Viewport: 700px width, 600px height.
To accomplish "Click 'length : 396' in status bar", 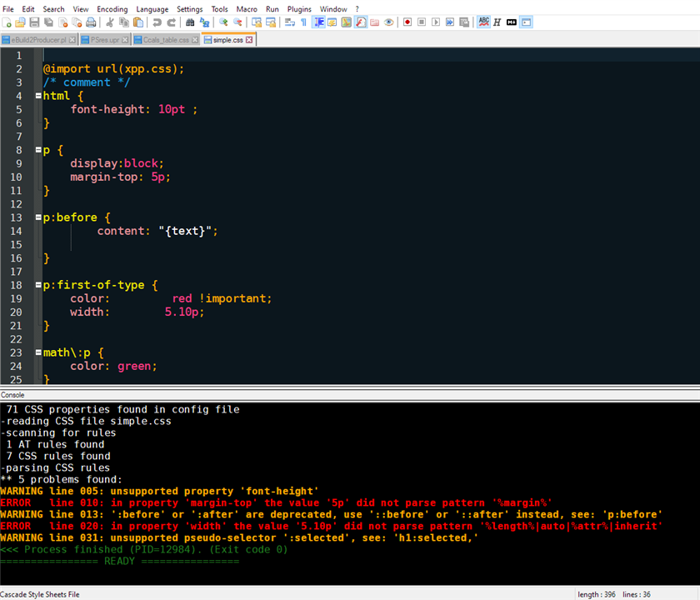I will 597,594.
